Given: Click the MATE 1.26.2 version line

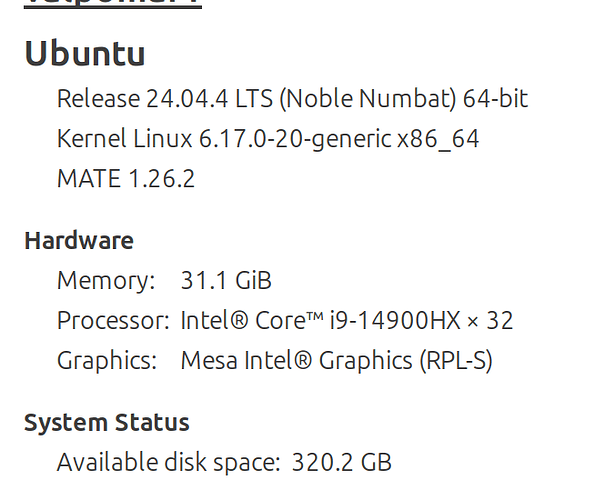Looking at the screenshot, I should (x=125, y=179).
